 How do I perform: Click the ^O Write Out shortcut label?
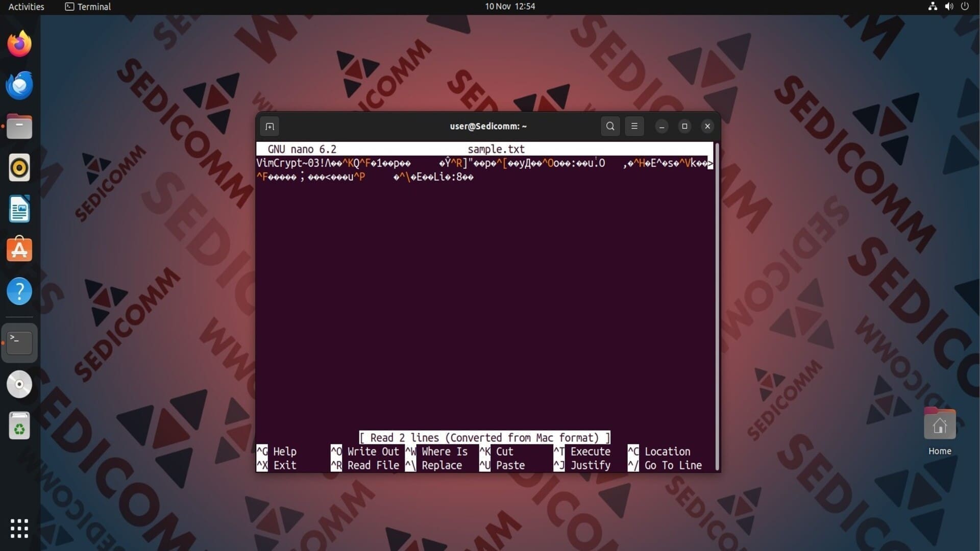tap(365, 452)
